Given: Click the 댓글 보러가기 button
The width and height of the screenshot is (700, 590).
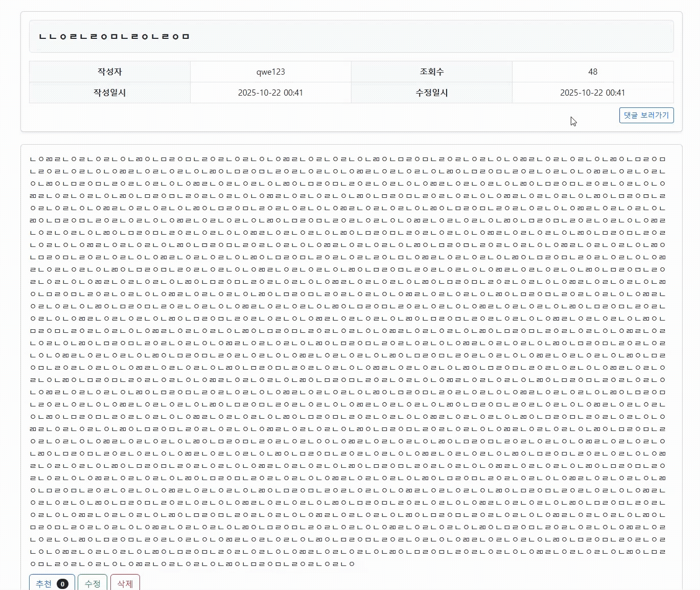Looking at the screenshot, I should tap(646, 116).
